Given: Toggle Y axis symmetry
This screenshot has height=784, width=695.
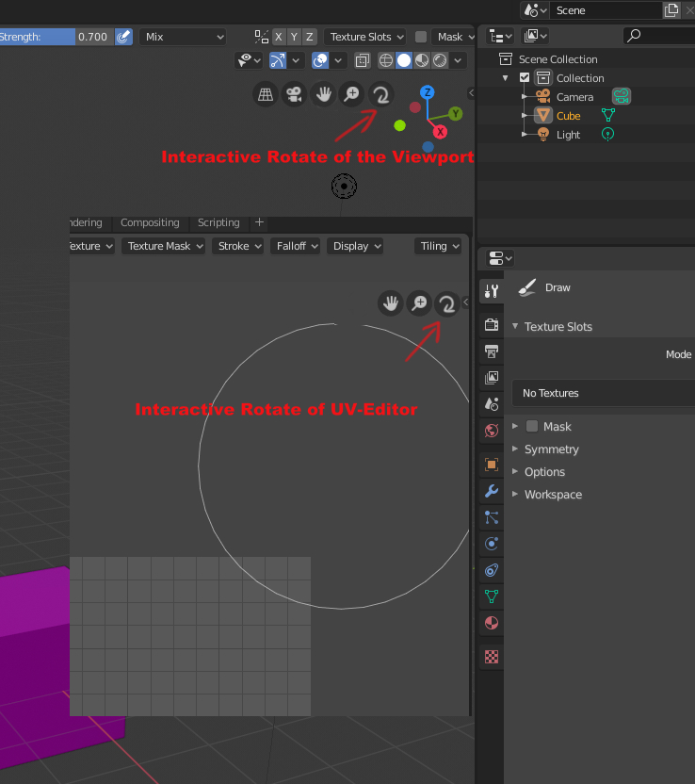Looking at the screenshot, I should pos(294,37).
